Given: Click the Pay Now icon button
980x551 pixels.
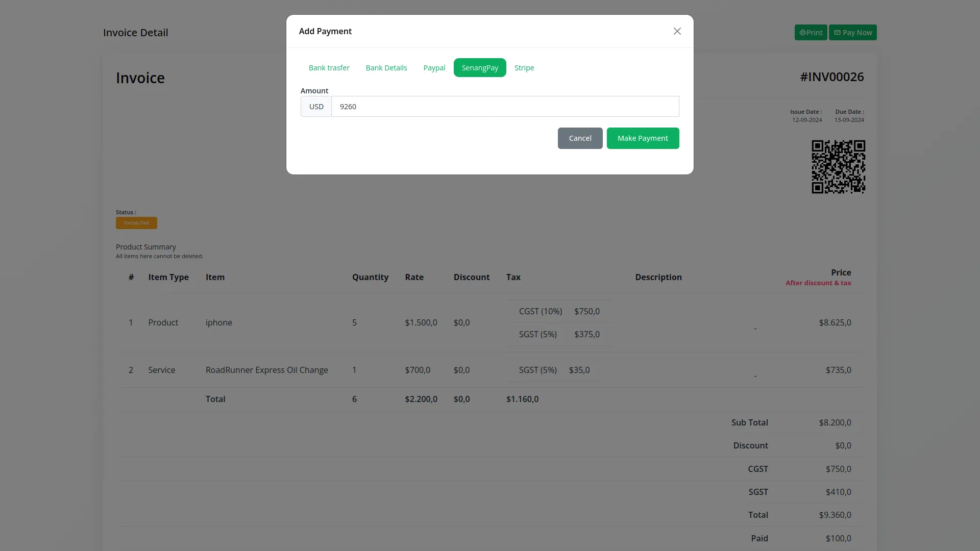Looking at the screenshot, I should click(x=852, y=32).
